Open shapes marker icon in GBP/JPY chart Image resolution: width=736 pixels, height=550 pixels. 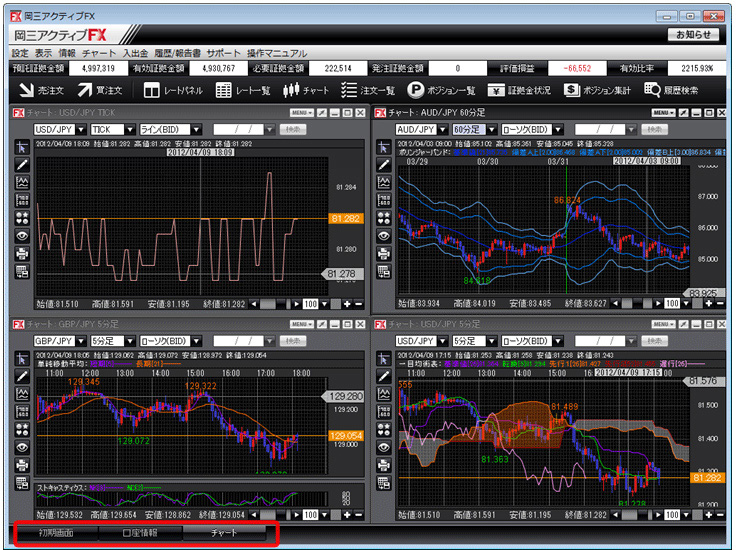22,430
